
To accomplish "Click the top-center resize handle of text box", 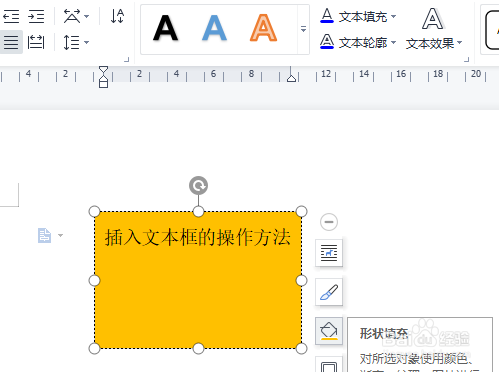I will (x=198, y=211).
